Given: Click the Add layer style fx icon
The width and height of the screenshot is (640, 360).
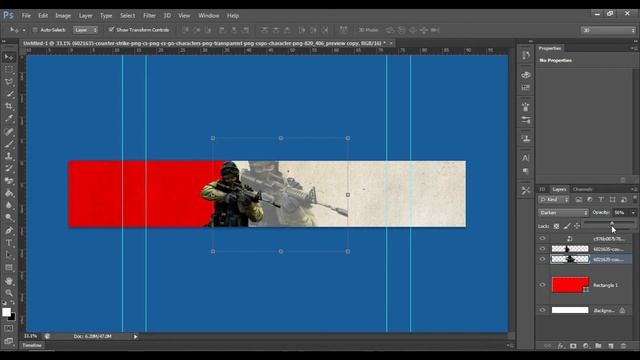Looking at the screenshot, I should tap(561, 346).
